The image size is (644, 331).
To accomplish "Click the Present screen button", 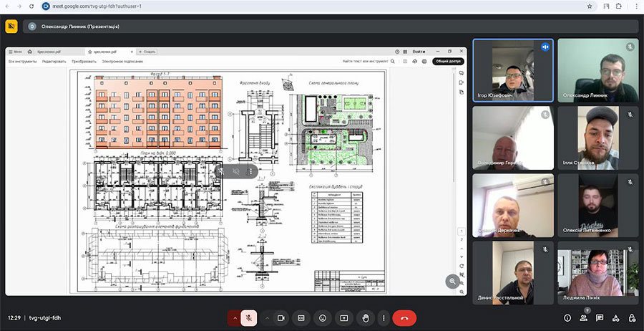I will click(344, 317).
